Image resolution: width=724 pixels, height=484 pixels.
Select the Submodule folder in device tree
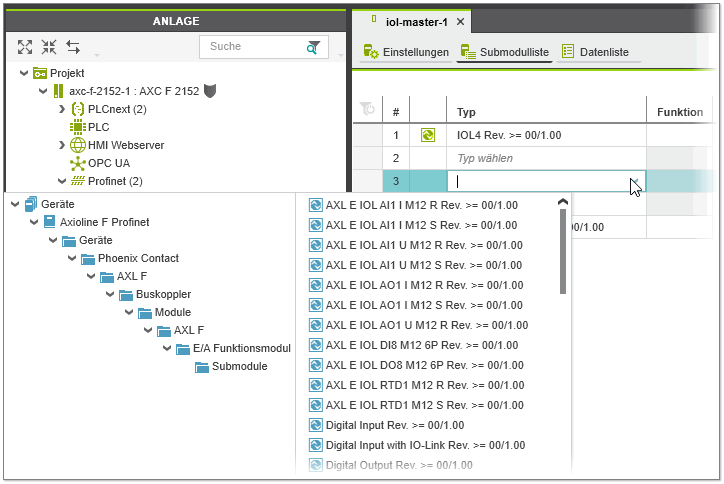239,366
